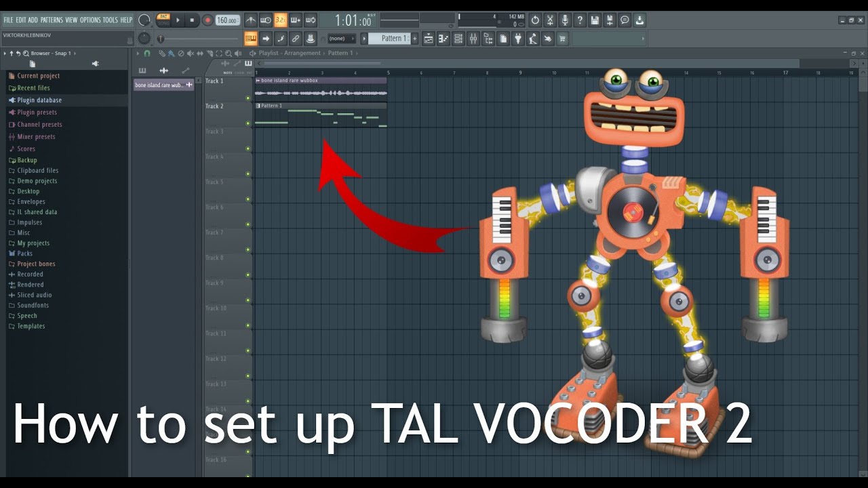Select the bone island rare wubbox audio clip
Viewport: 868px width, 488px height.
[321, 89]
